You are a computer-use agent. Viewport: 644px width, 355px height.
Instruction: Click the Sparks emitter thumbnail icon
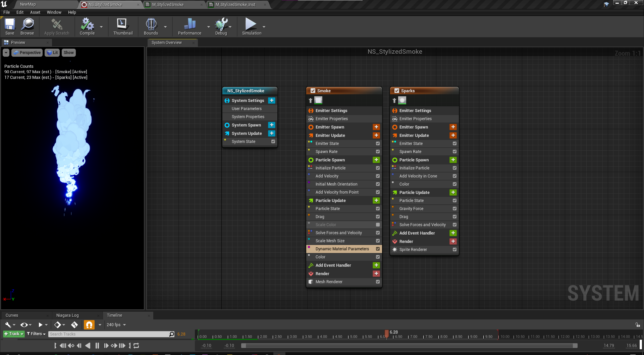[402, 100]
